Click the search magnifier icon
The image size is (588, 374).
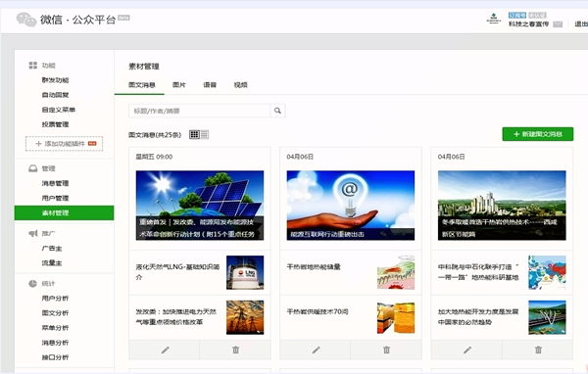pyautogui.click(x=277, y=111)
